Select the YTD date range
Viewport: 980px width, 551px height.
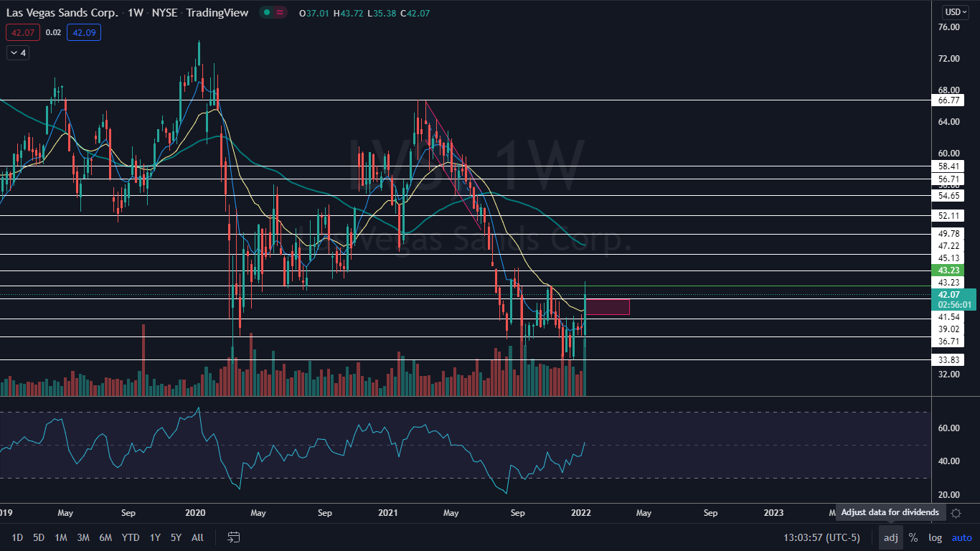click(x=131, y=537)
